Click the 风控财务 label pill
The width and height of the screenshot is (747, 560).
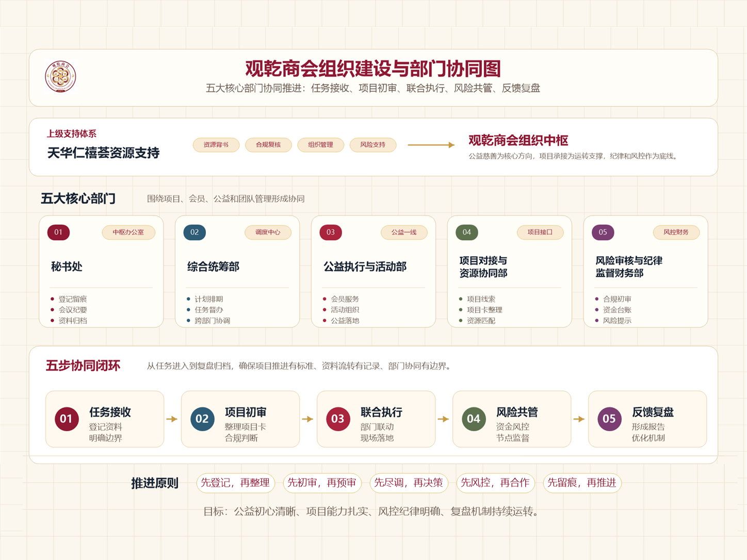point(676,232)
